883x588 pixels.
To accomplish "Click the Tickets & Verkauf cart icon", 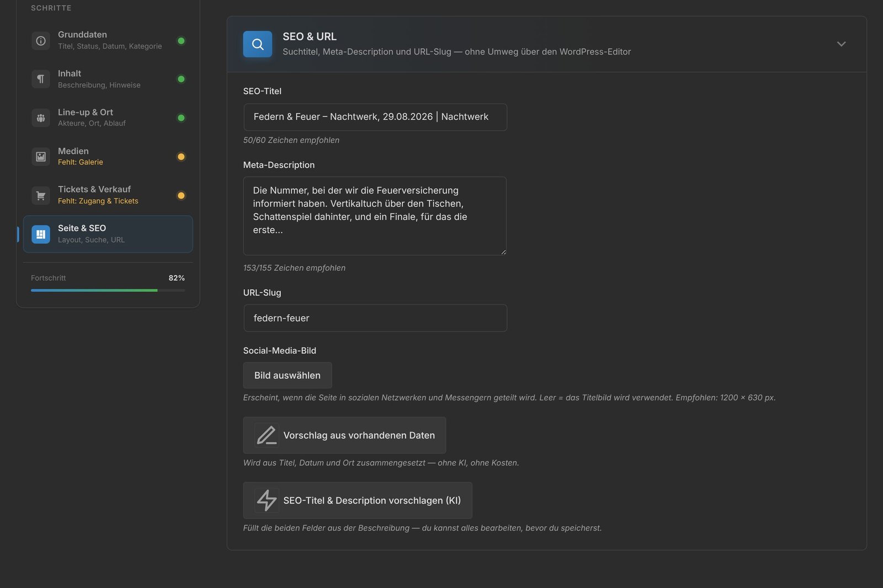I will pyautogui.click(x=41, y=195).
